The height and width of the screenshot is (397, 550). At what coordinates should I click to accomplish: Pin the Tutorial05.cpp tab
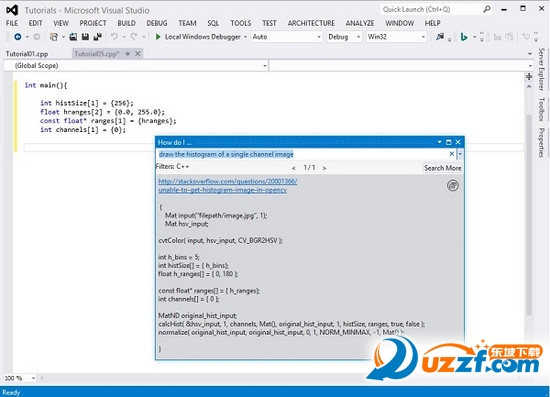(128, 54)
